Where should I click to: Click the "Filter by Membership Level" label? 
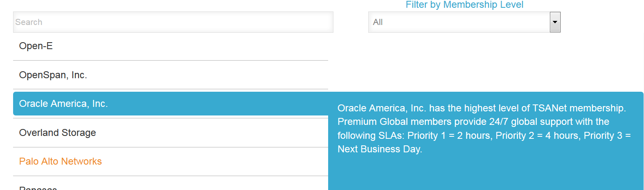coord(464,5)
